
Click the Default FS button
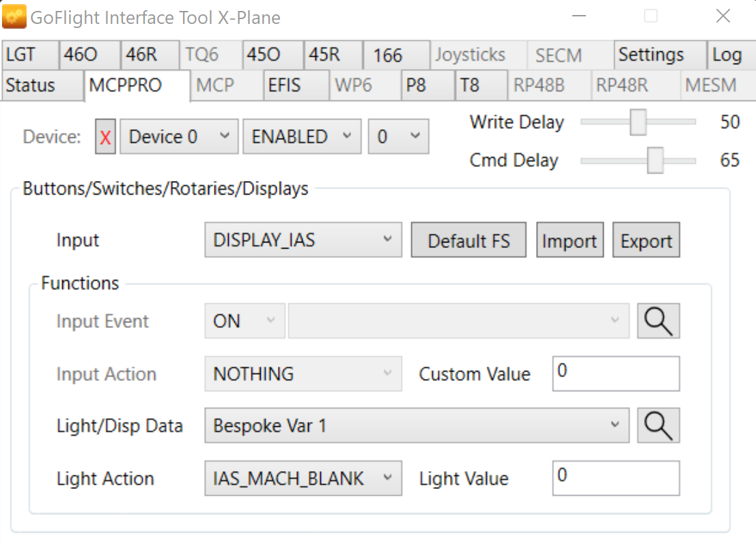point(468,240)
